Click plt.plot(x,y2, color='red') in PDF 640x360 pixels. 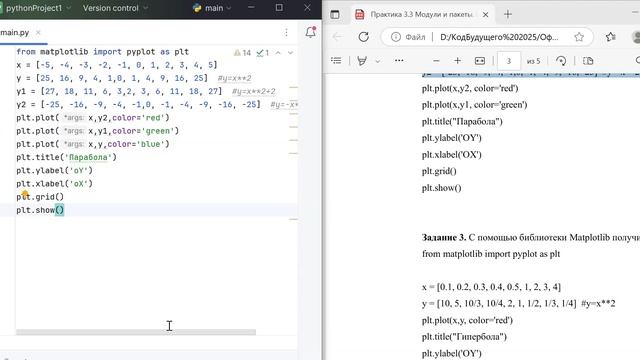point(470,88)
